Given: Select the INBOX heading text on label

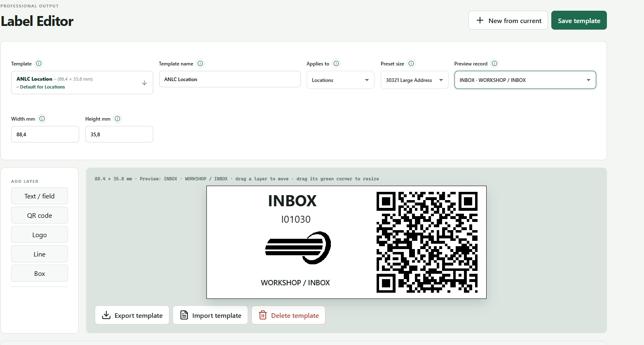Looking at the screenshot, I should point(293,201).
